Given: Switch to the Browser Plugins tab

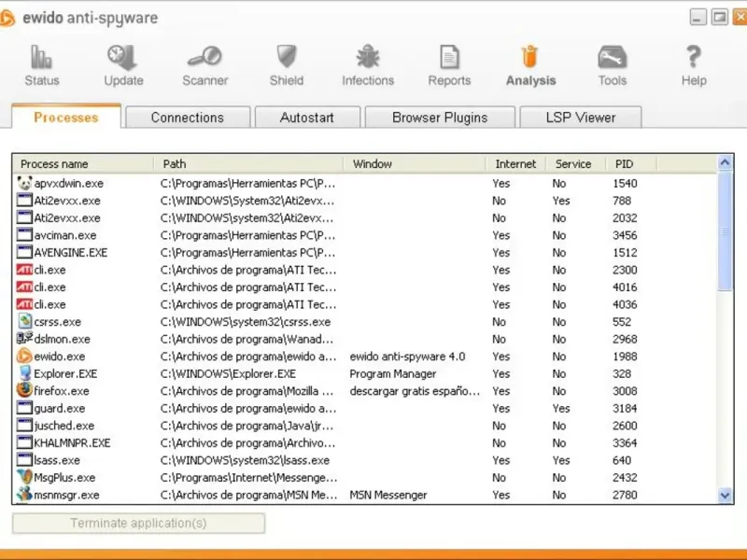Looking at the screenshot, I should (440, 118).
